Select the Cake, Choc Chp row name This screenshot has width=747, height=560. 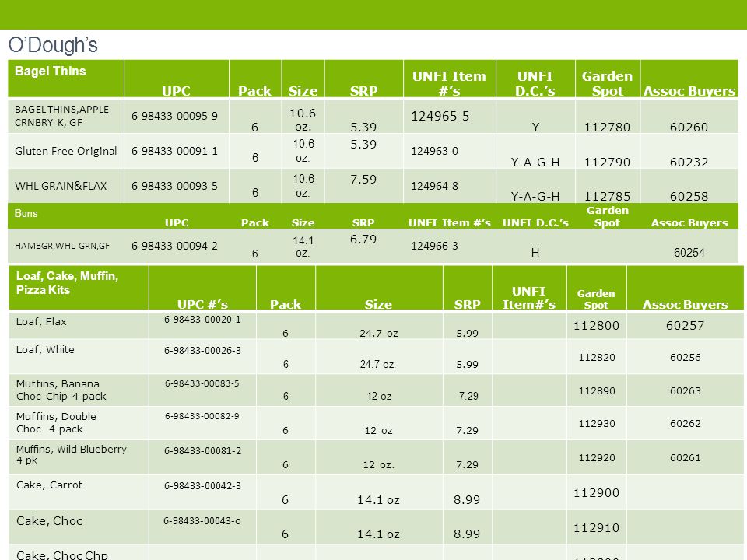pos(62,555)
